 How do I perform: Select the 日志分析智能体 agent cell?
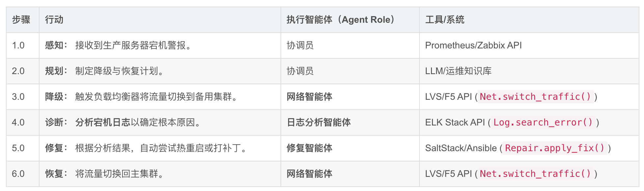click(318, 123)
